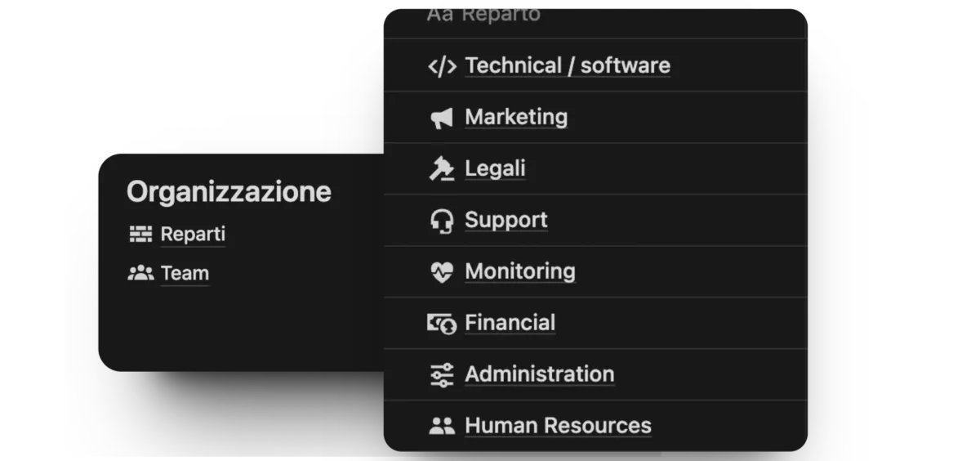The height and width of the screenshot is (461, 980).
Task: Open the Human Resources page link
Action: [x=559, y=426]
